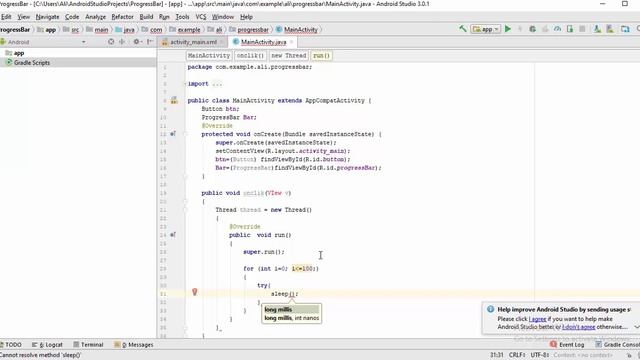
Task: Click the Debug app bug icon
Action: click(x=532, y=29)
